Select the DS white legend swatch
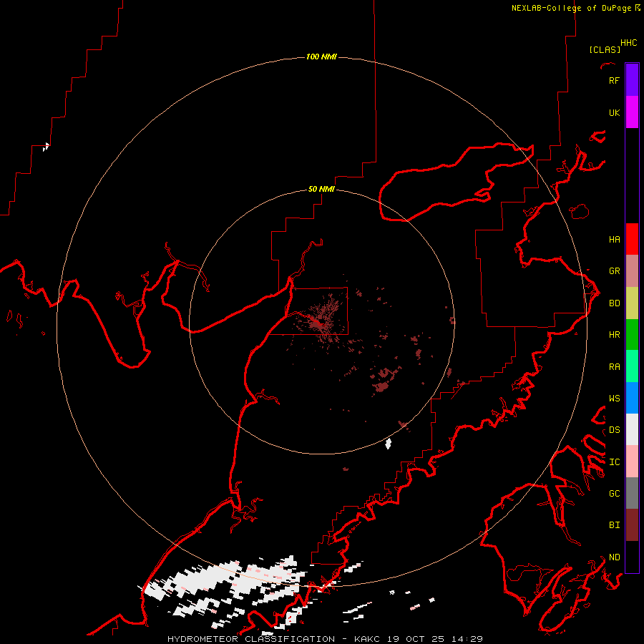Screen dimensions: 644x644 (x=632, y=429)
